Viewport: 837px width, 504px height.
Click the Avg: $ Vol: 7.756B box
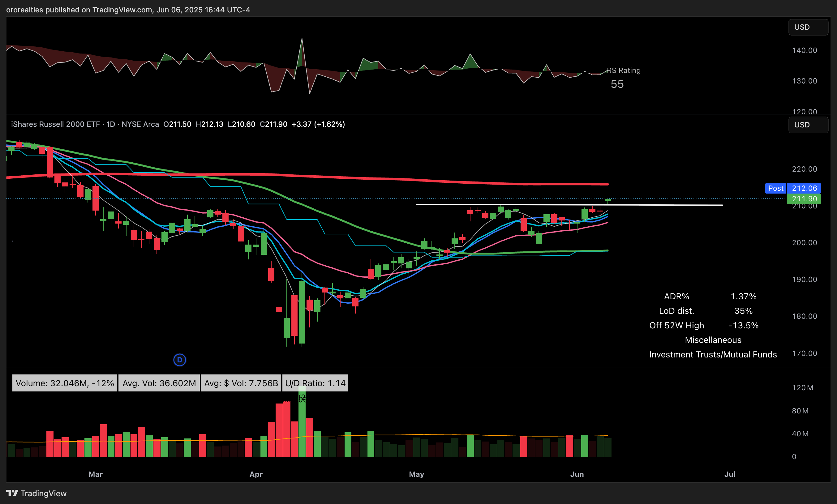[241, 383]
